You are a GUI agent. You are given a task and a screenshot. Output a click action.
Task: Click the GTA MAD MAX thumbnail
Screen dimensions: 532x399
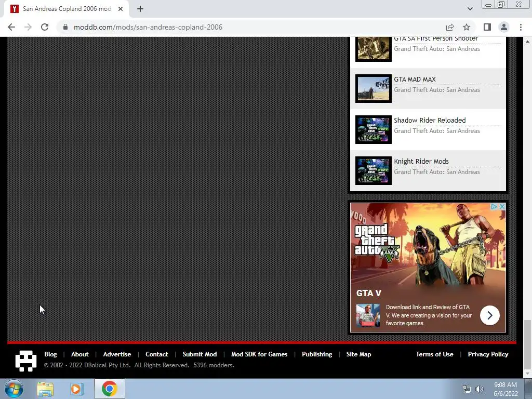(x=373, y=88)
